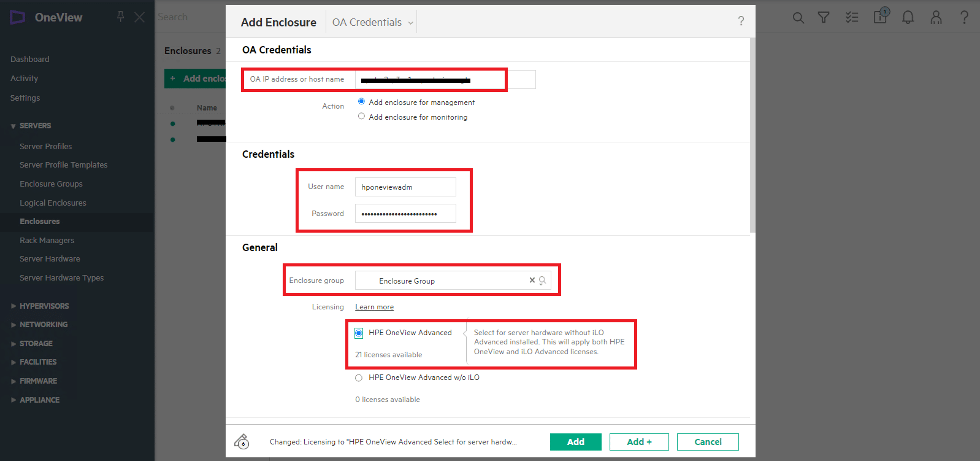Pin the main menu with pushpin icon

[x=121, y=17]
